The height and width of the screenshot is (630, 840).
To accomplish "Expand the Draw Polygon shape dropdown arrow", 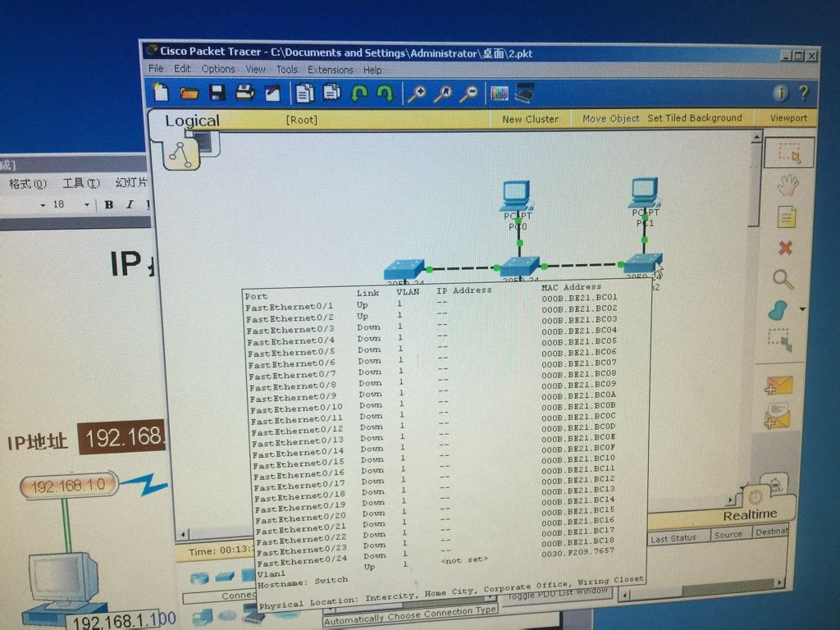I will pos(801,310).
